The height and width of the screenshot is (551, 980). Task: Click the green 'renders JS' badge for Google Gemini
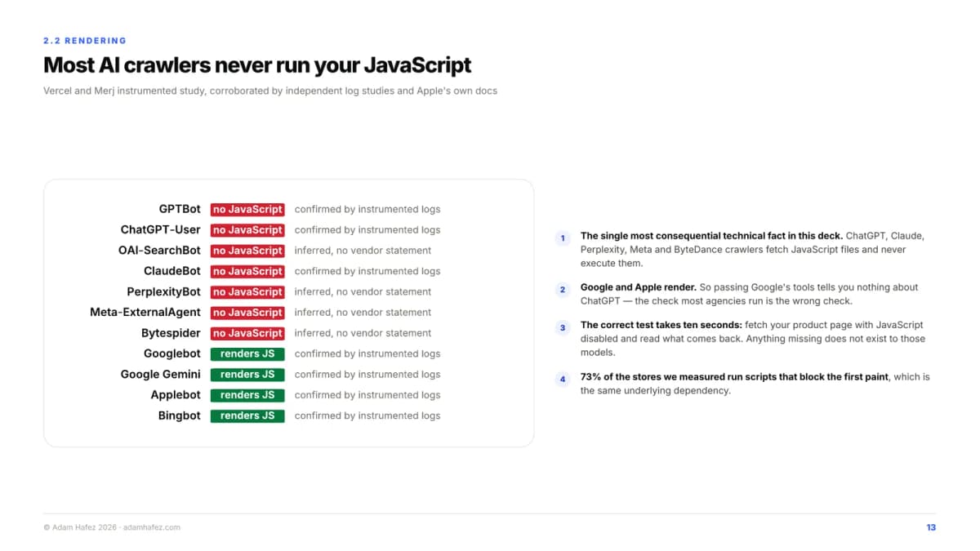click(x=247, y=375)
